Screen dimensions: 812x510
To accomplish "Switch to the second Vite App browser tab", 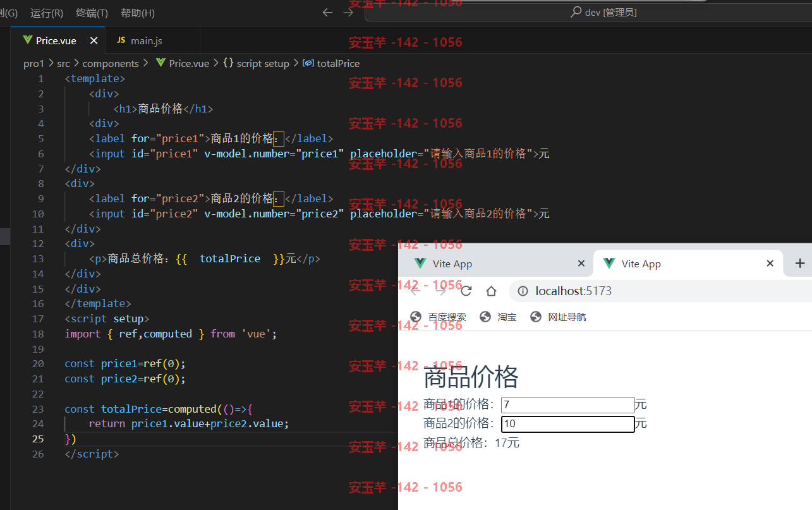I will 688,264.
